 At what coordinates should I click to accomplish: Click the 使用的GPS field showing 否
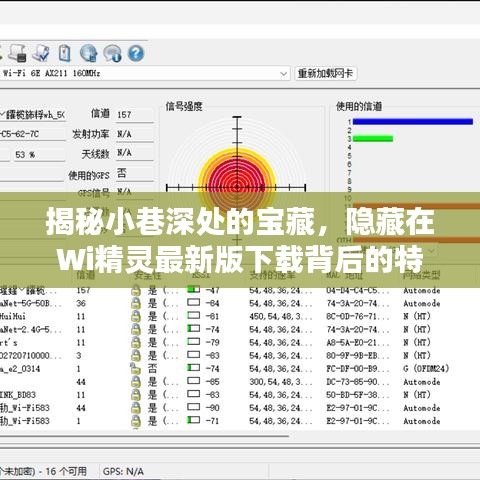(135, 173)
